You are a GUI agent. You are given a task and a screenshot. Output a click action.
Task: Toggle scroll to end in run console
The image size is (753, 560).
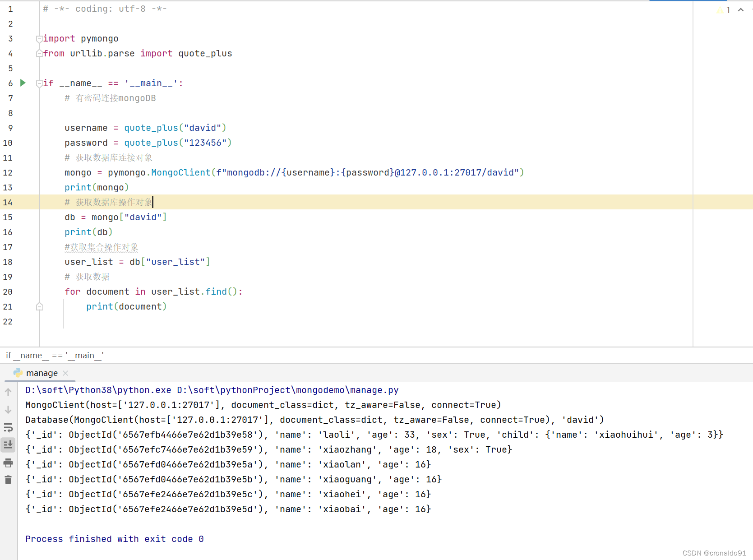click(8, 445)
